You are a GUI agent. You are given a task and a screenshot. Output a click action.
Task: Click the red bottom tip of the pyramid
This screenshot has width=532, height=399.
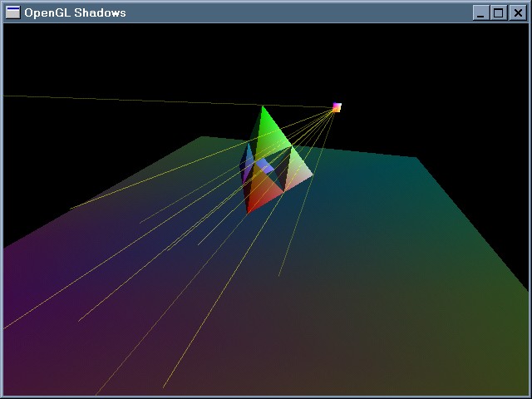click(249, 212)
